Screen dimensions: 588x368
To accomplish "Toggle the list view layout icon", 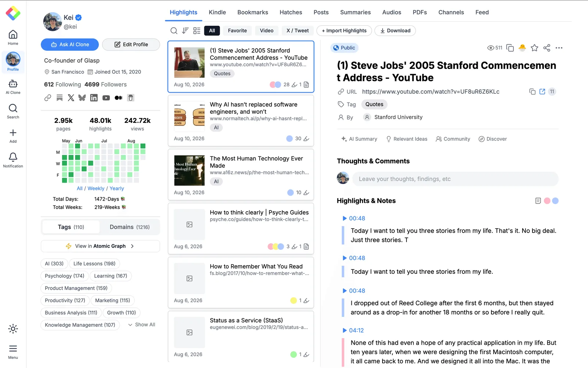I will (x=197, y=31).
